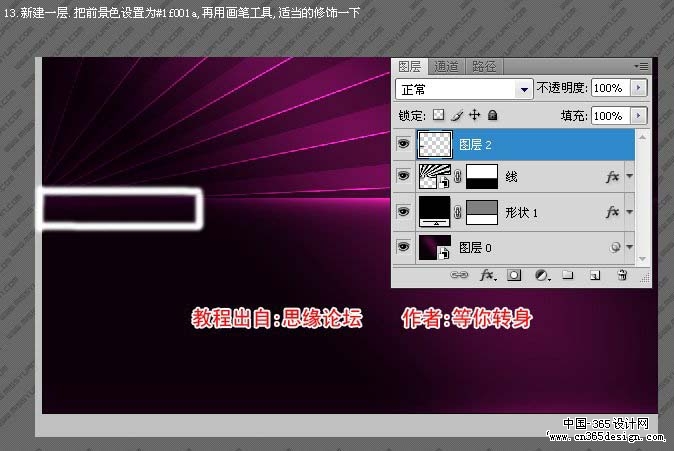
Task: Hide the 线 layer
Action: [x=403, y=176]
